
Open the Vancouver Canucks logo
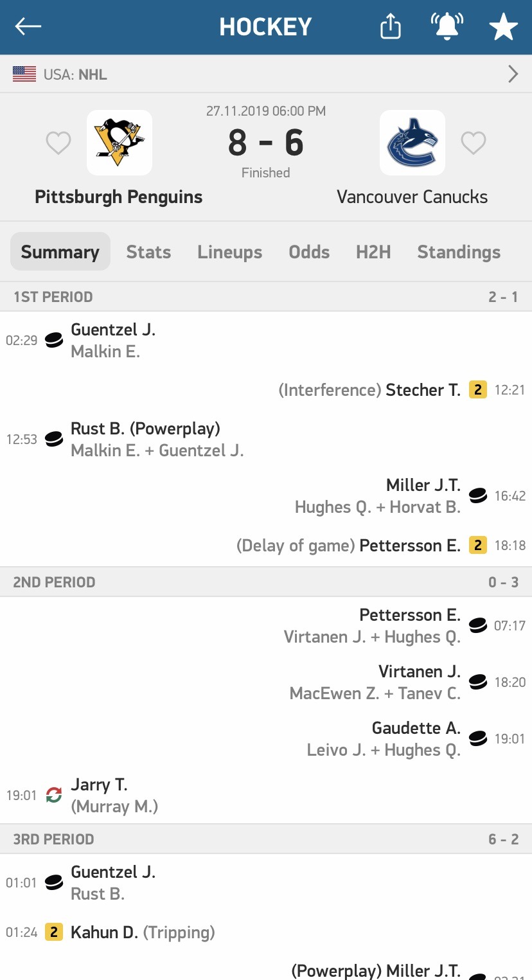click(412, 143)
